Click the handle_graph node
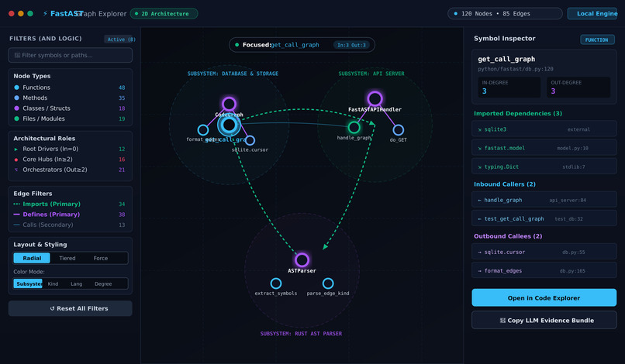The height and width of the screenshot is (364, 625). 354,128
